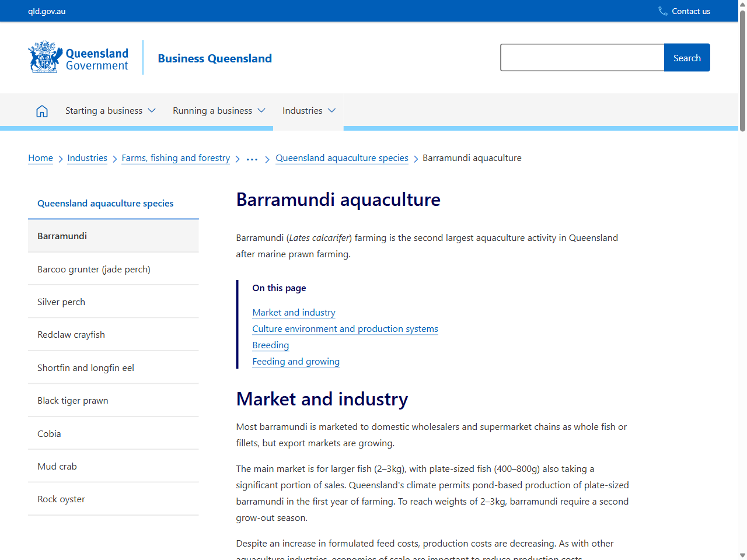This screenshot has height=560, width=747.
Task: Navigate to Farms, fishing and forestry breadcrumb
Action: pos(176,157)
